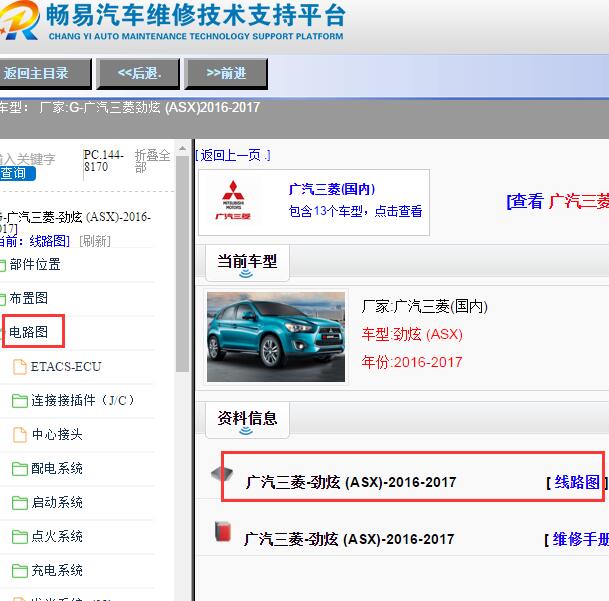
Task: Click 广汽三菱-劲炫 (ASX)-2016-2017 title beside 维修手册
Action: (349, 539)
